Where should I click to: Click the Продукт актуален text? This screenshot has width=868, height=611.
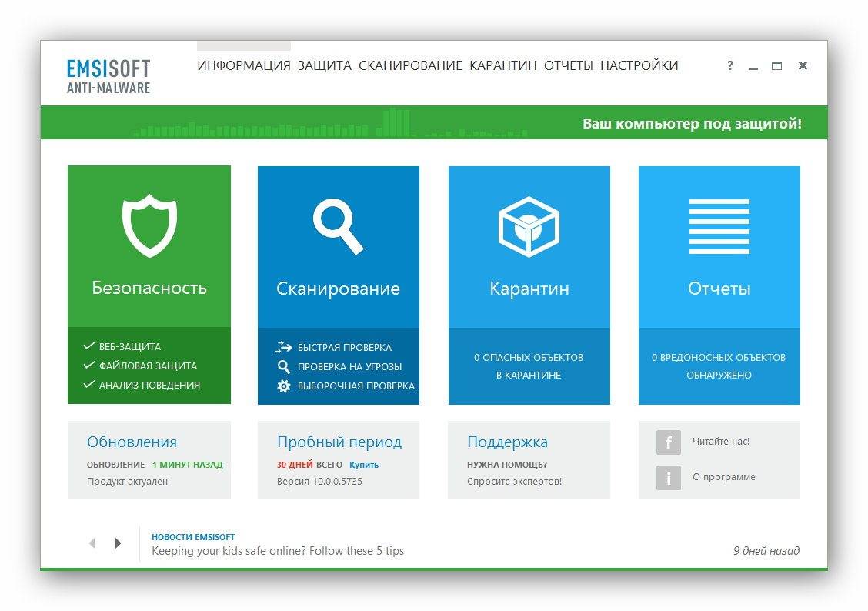127,482
